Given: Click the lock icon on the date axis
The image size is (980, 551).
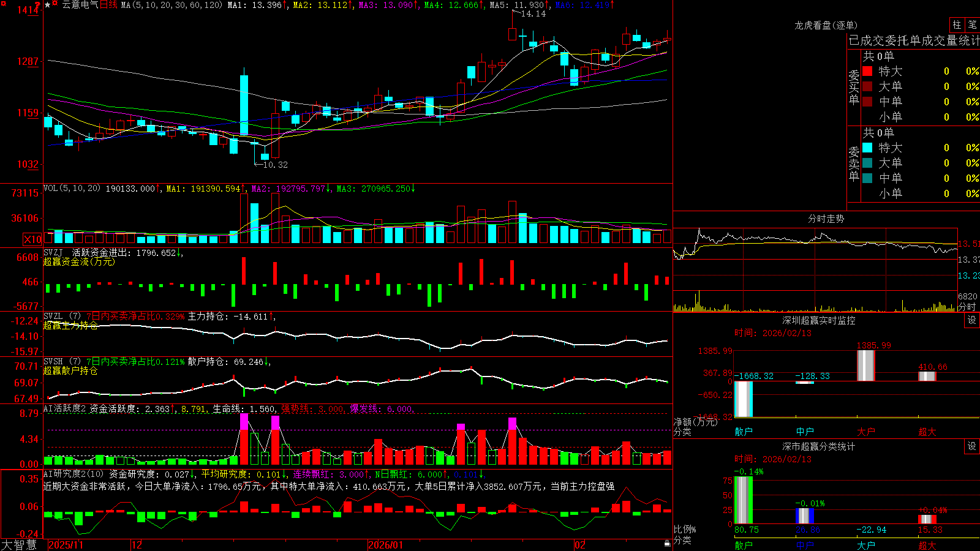Looking at the screenshot, I should [667, 544].
